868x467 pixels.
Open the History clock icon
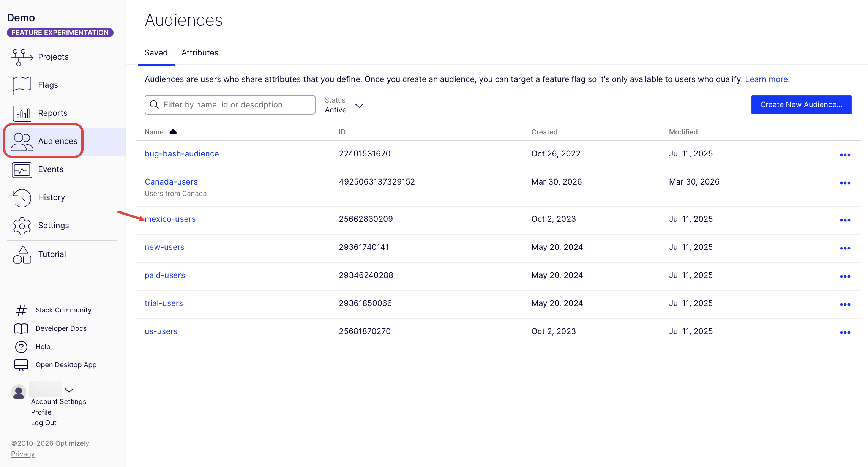(x=22, y=198)
